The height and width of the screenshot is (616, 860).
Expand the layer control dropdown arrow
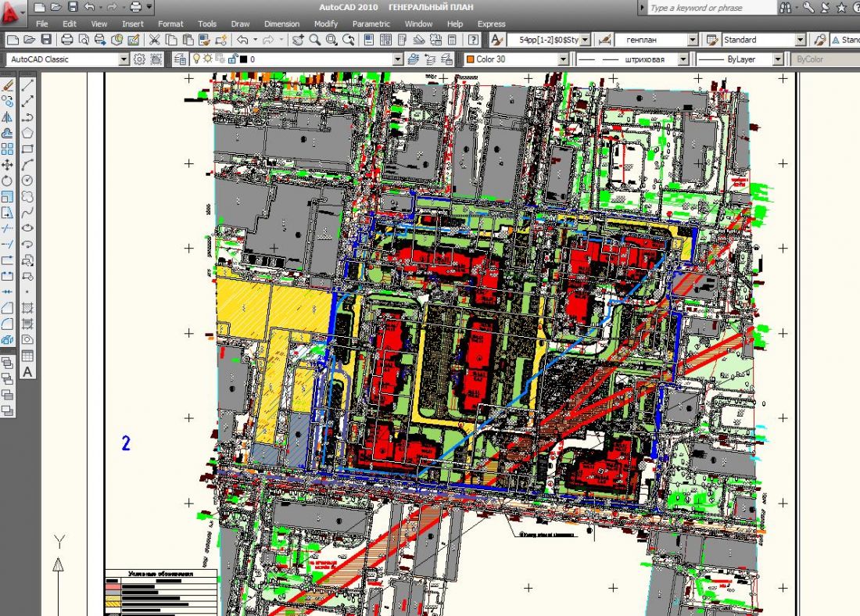pyautogui.click(x=398, y=59)
